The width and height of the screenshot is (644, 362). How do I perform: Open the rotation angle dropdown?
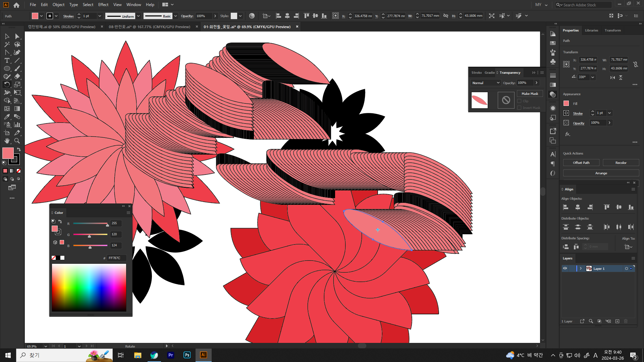point(593,77)
